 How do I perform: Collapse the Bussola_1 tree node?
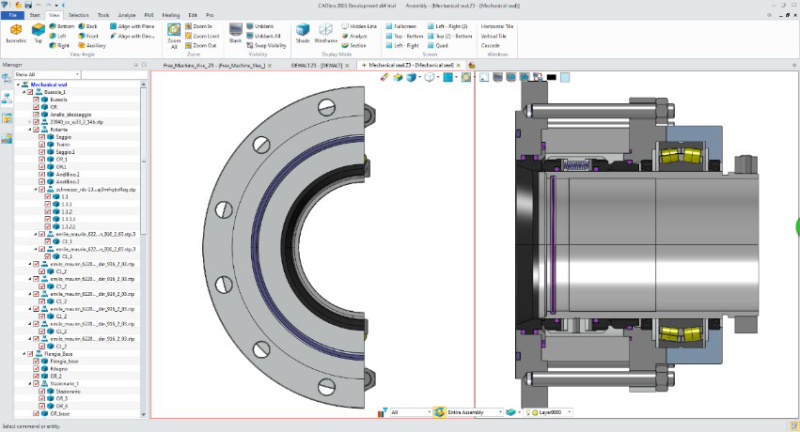point(24,92)
